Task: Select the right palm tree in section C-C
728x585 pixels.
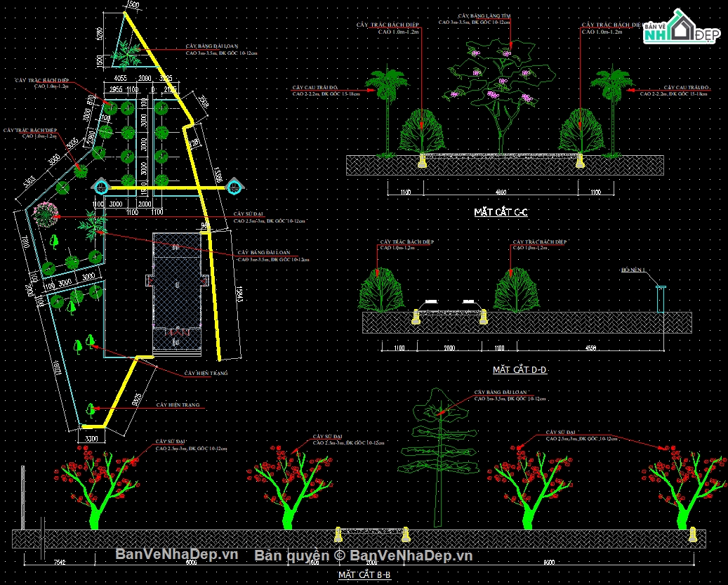Action: (613, 110)
